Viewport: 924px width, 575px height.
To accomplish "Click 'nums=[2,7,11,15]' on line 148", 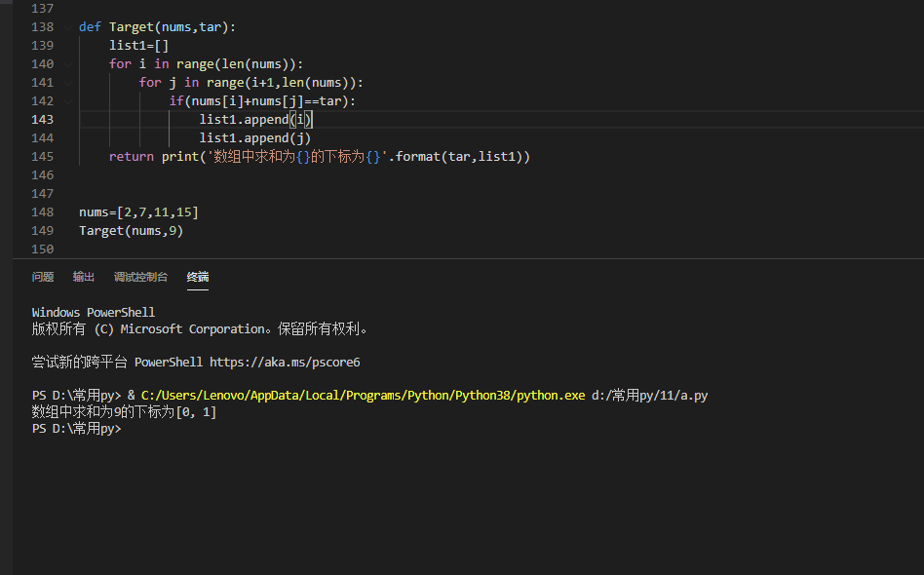I will coord(139,212).
